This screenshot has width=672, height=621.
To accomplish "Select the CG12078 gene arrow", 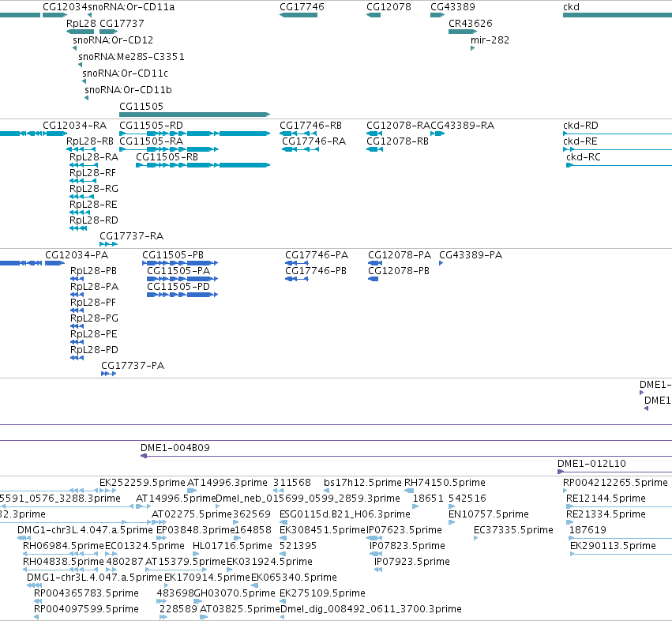I will tap(374, 15).
